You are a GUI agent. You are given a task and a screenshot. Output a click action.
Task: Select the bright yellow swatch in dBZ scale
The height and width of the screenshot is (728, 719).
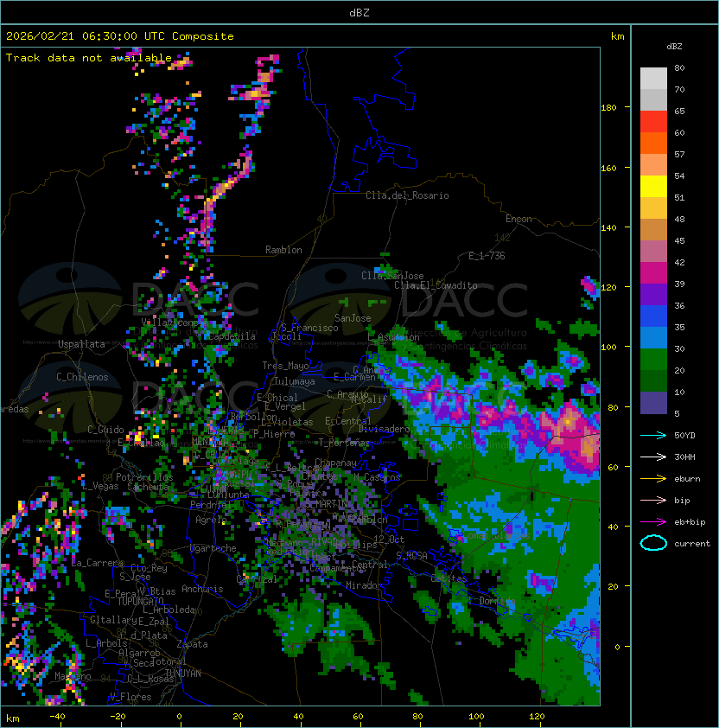tap(653, 186)
